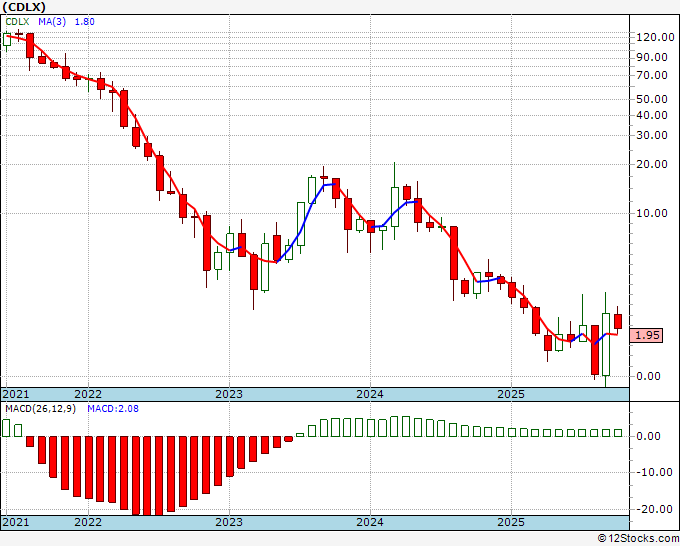
Task: Click the last red candlestick near 1.95
Action: [618, 321]
